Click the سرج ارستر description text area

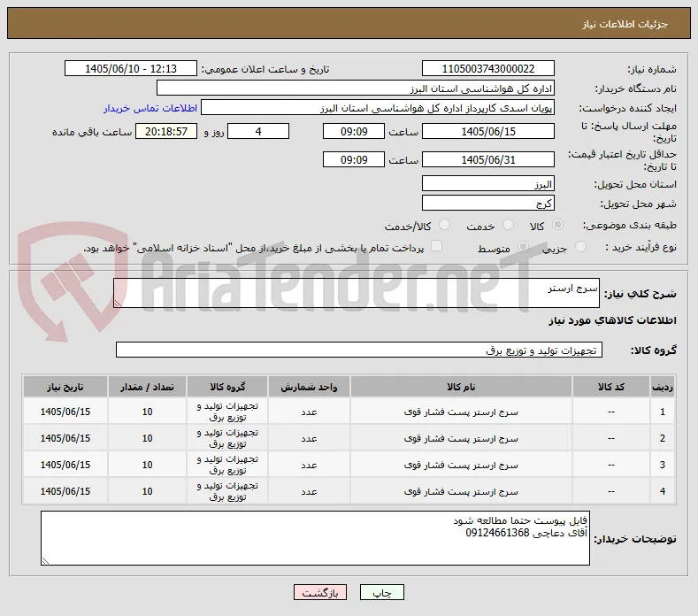[357, 293]
